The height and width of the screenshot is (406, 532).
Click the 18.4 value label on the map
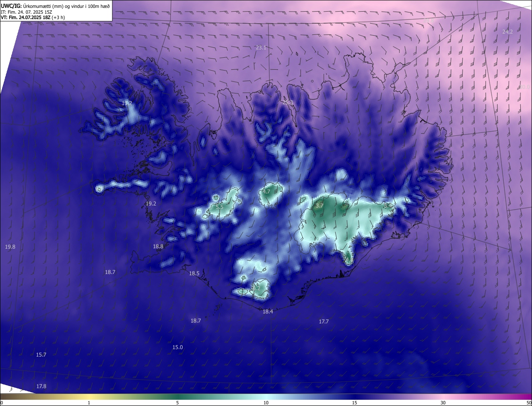tap(268, 311)
